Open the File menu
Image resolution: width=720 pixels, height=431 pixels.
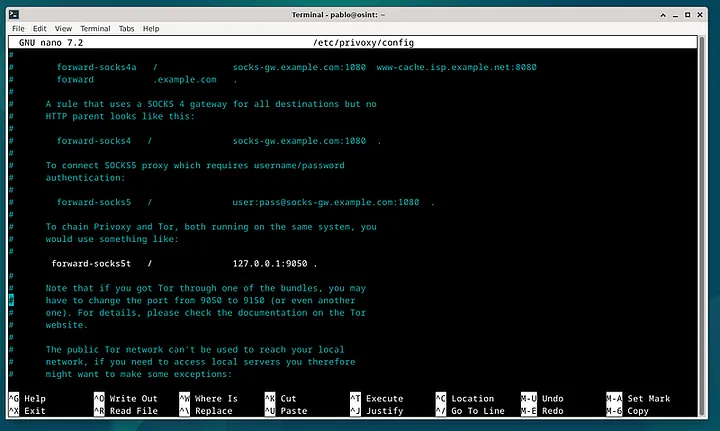(x=18, y=29)
